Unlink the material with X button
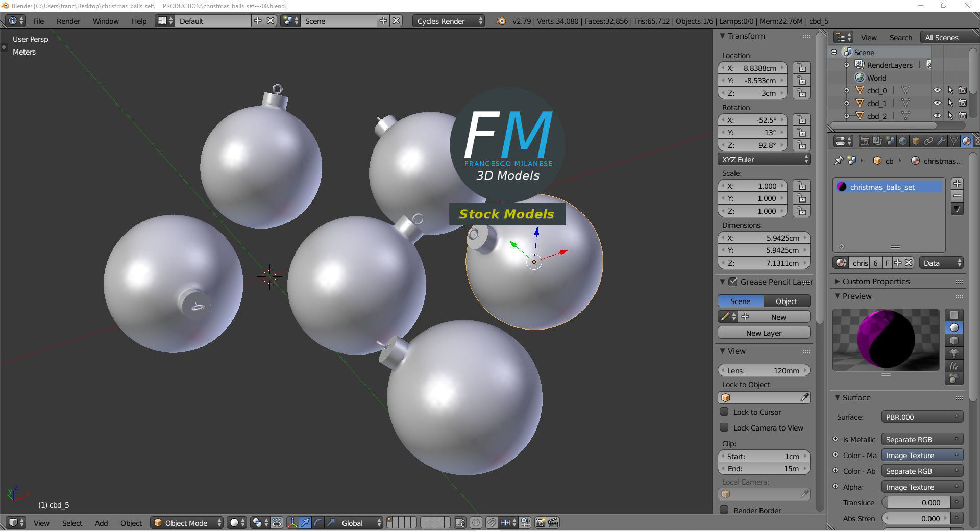This screenshot has width=980, height=531. tap(909, 263)
